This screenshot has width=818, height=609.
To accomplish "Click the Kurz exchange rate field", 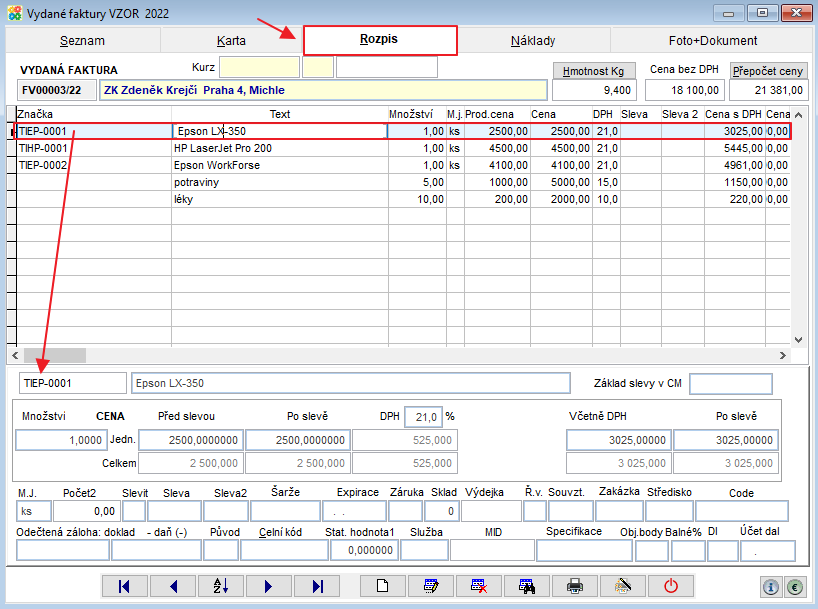I will (x=259, y=67).
